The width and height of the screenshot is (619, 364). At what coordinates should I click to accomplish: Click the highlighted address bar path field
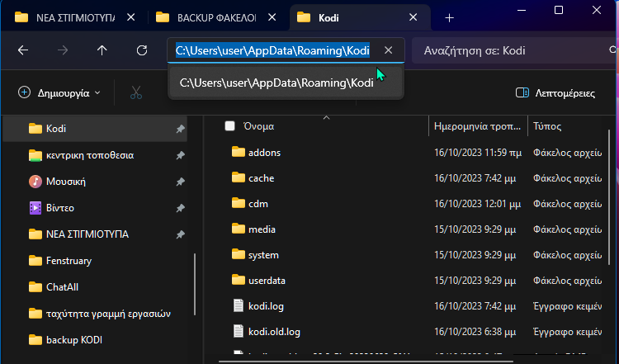(273, 50)
